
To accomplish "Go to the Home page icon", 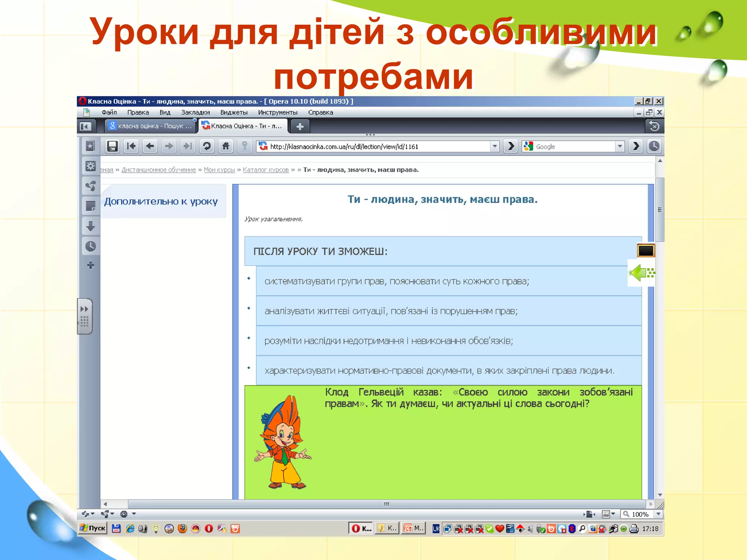I will 226,146.
